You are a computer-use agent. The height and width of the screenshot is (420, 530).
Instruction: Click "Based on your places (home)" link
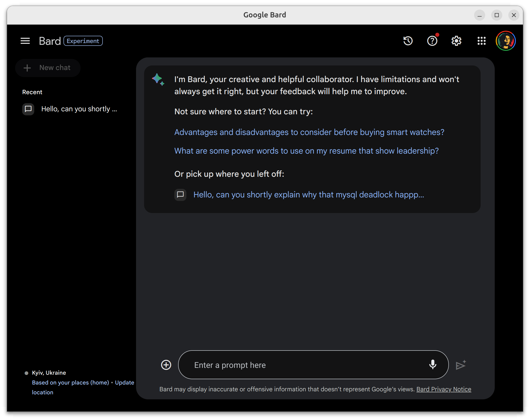(71, 382)
